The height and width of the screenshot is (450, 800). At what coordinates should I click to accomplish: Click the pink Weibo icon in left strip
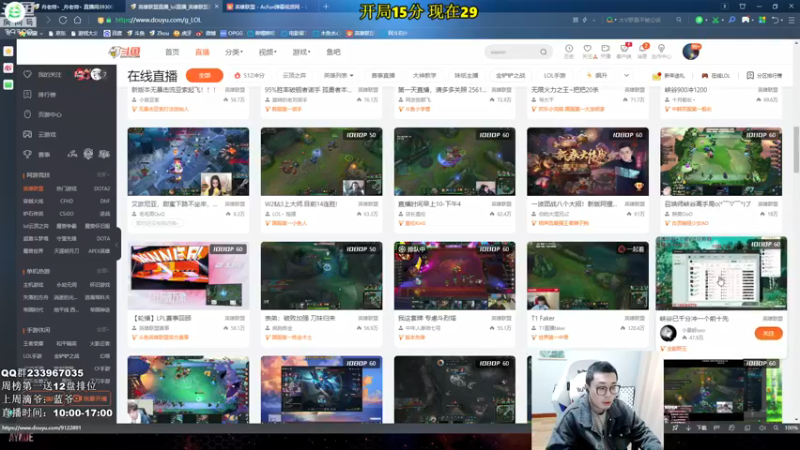coord(8,68)
